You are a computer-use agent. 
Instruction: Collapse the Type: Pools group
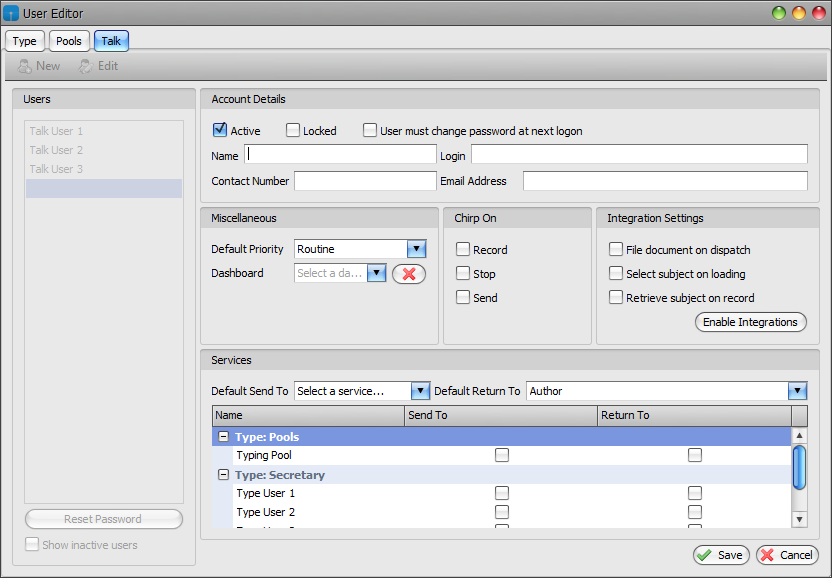click(224, 436)
